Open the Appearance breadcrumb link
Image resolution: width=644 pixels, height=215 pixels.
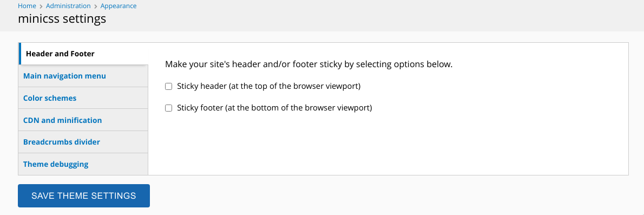[119, 6]
